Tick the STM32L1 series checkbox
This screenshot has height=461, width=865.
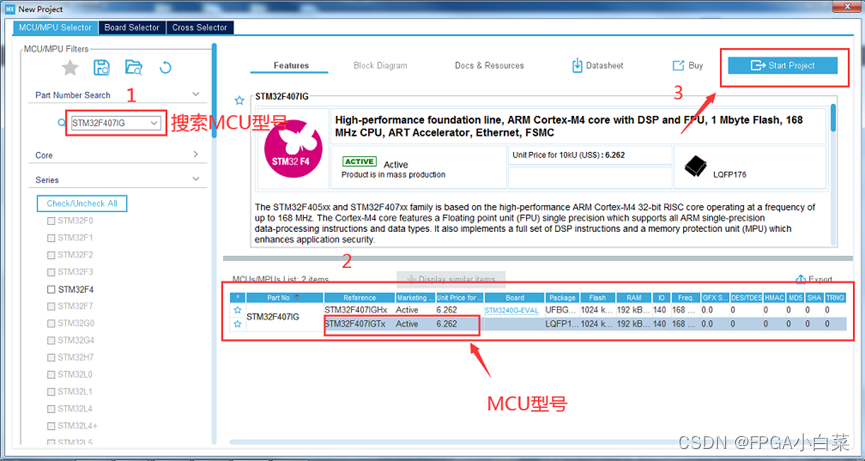tap(51, 392)
